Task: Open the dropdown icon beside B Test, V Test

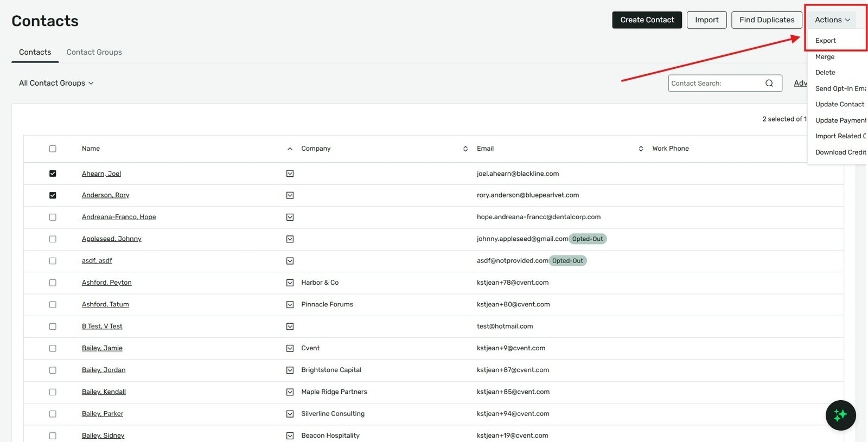Action: [290, 326]
